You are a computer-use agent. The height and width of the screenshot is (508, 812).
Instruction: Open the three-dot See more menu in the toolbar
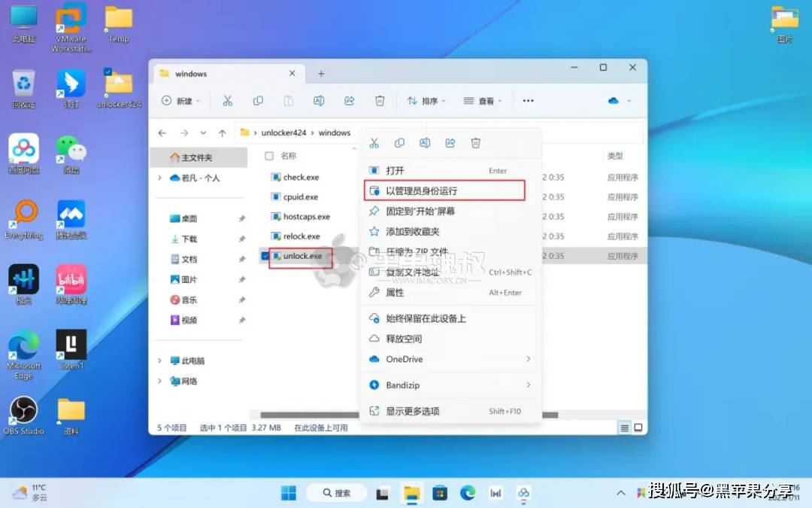[x=529, y=101]
